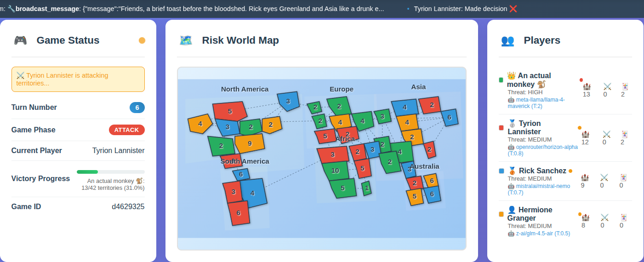Click the red ATTACK phase badge
Viewport: 644px width, 262px height.
click(x=126, y=130)
